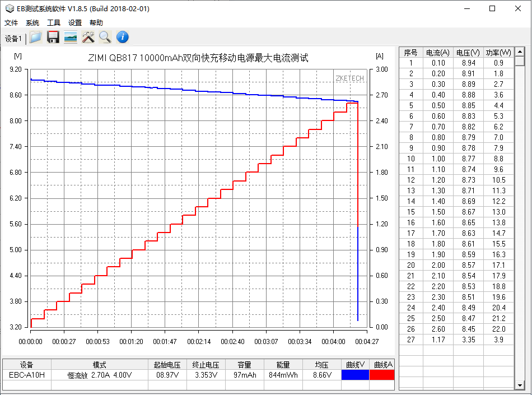Viewport: 532px width, 395px height.
Task: Select voltage 8.94 in row 1
Action: point(468,63)
